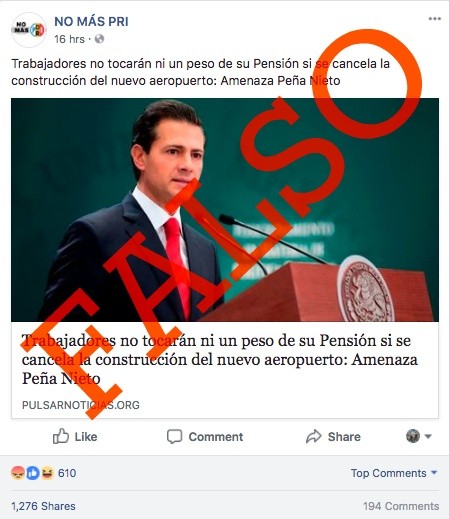
Task: Click the Like thumbs-up icon
Action: [x=61, y=436]
